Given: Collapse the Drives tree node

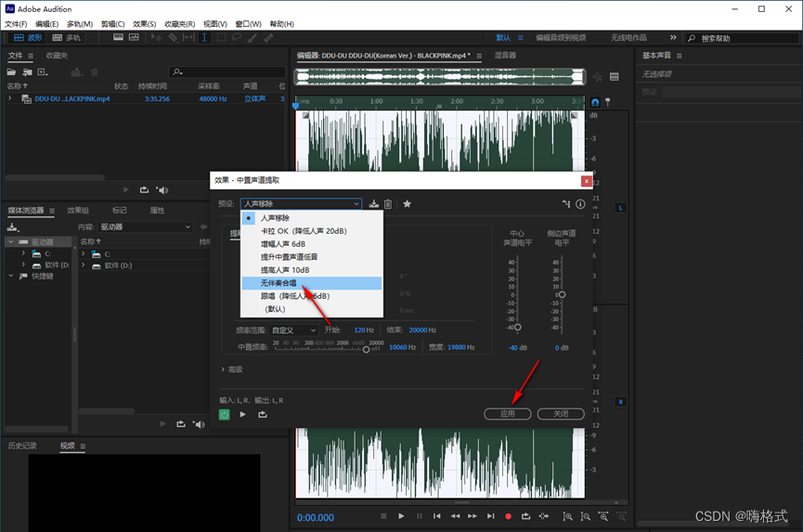Looking at the screenshot, I should [x=11, y=241].
